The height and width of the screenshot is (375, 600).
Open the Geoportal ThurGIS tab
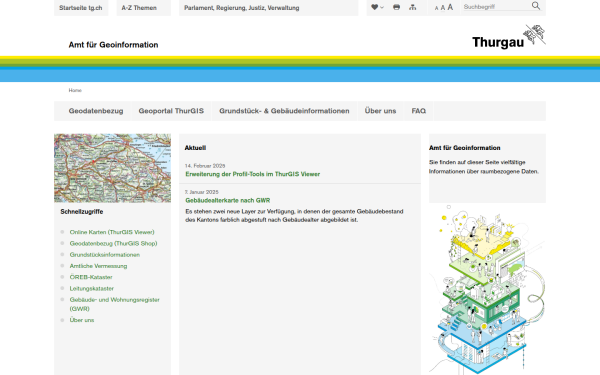pos(171,111)
